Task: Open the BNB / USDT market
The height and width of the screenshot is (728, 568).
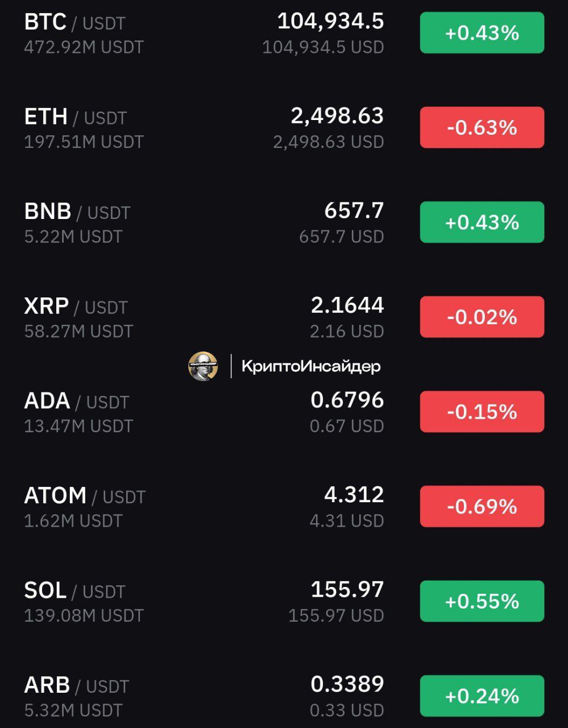Action: pos(284,222)
